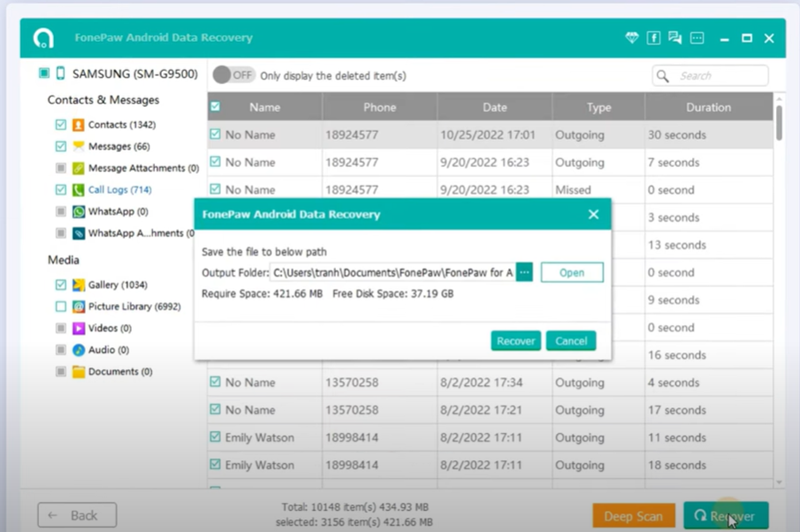Start a Deep Scan
The image size is (800, 532).
(634, 516)
